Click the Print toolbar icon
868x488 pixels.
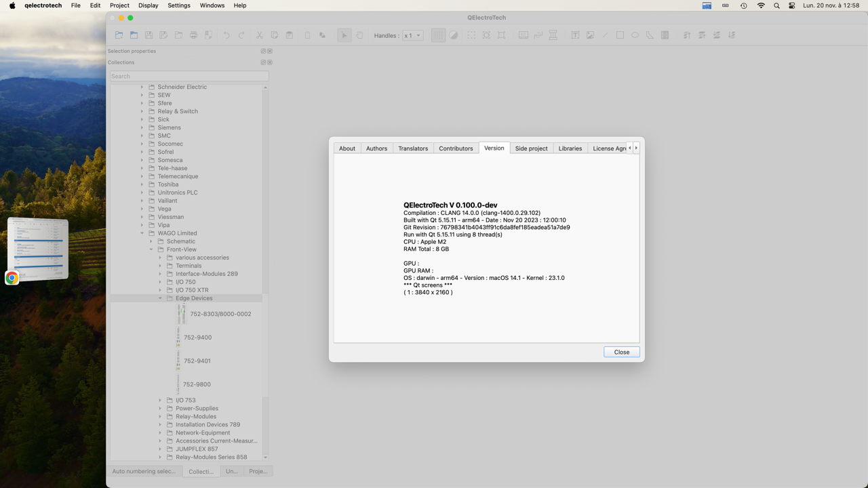click(193, 35)
